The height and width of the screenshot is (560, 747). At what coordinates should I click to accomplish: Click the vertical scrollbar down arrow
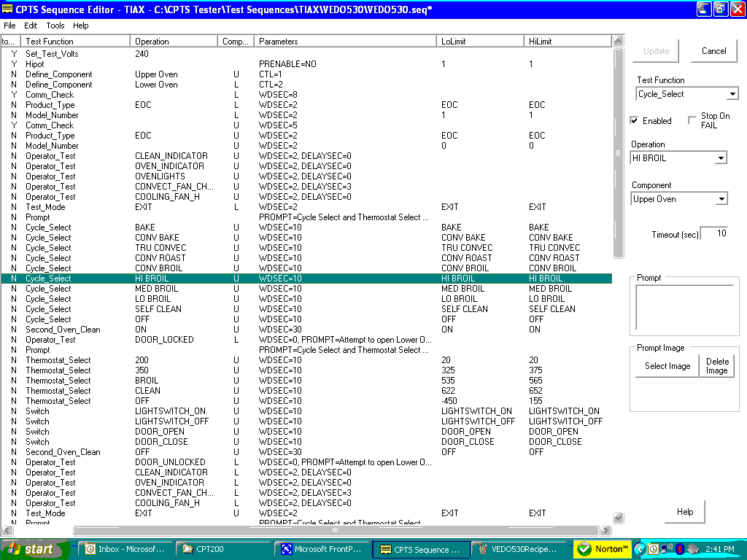(x=618, y=518)
